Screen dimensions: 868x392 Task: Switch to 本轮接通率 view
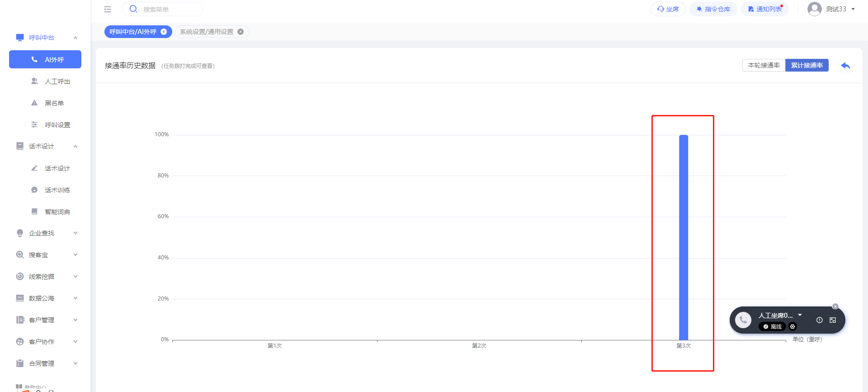pyautogui.click(x=764, y=65)
